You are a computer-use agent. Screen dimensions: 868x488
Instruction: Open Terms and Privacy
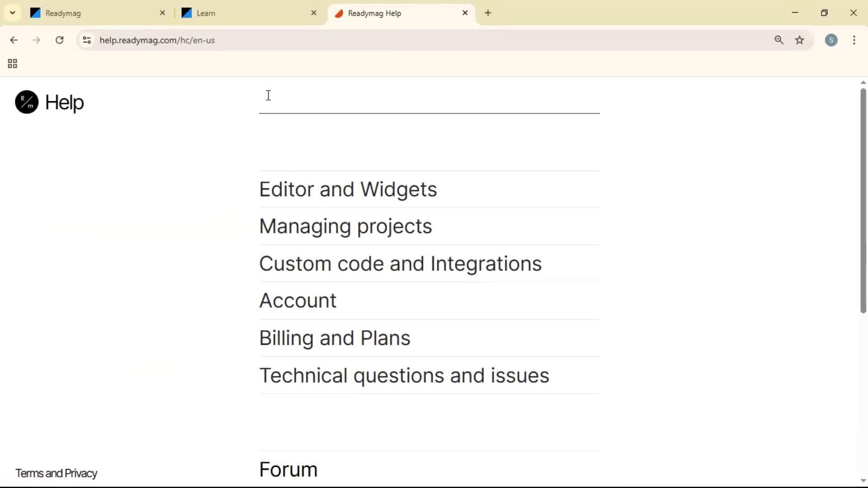pos(56,473)
